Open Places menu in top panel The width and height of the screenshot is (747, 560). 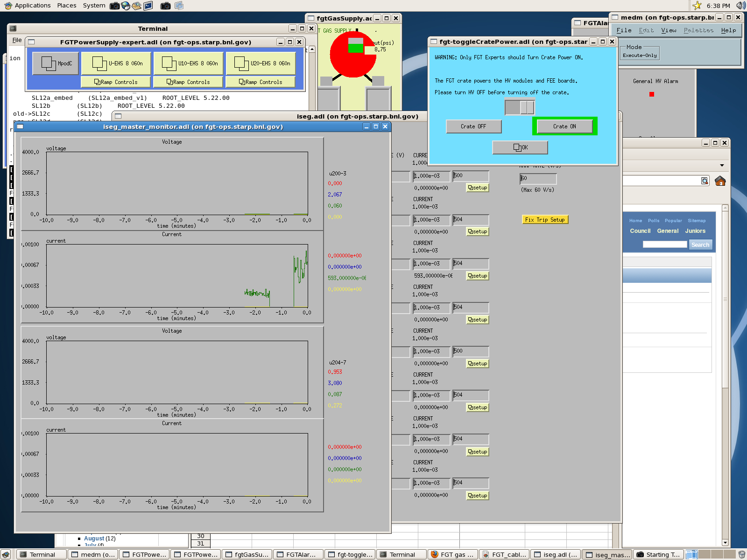point(67,6)
